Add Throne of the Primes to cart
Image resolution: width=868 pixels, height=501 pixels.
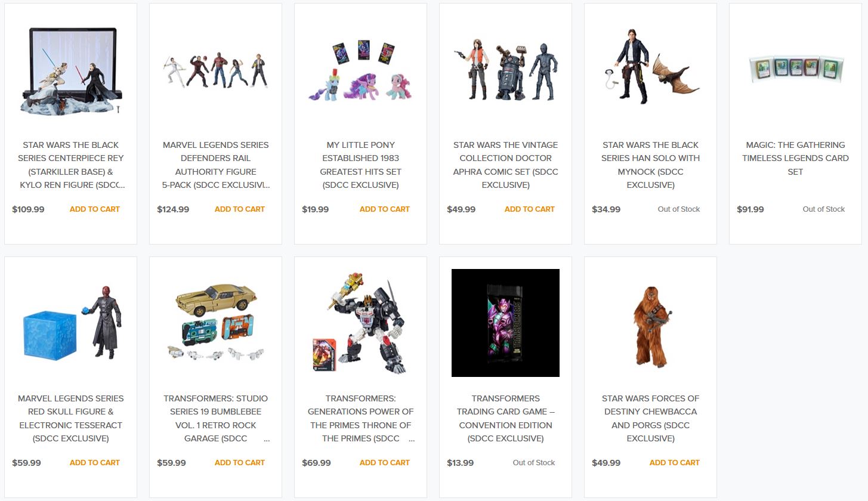pyautogui.click(x=385, y=463)
